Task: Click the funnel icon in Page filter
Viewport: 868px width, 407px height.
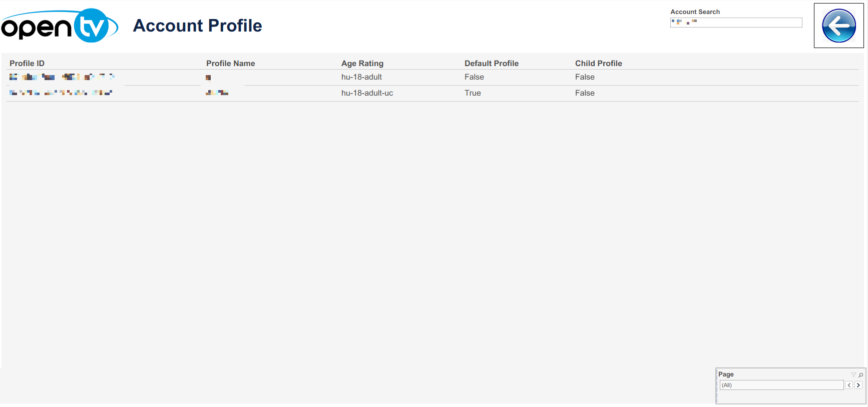Action: tap(853, 374)
